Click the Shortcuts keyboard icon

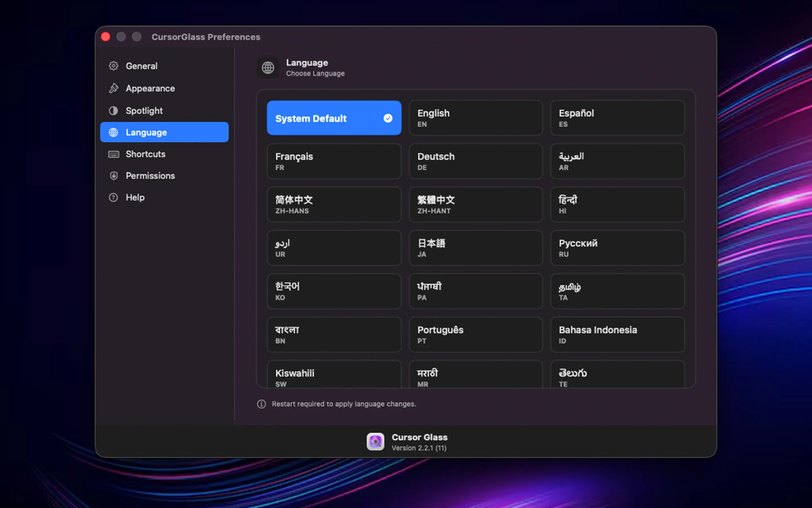pos(113,154)
